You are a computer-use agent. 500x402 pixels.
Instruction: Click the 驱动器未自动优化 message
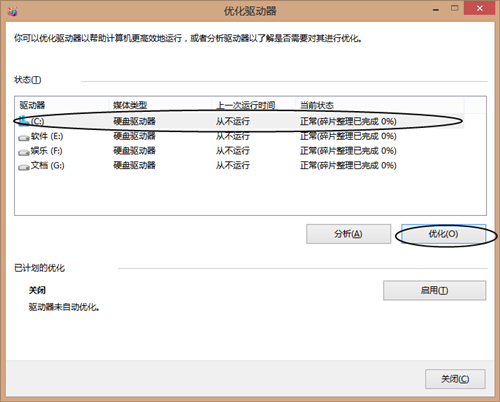coord(64,307)
